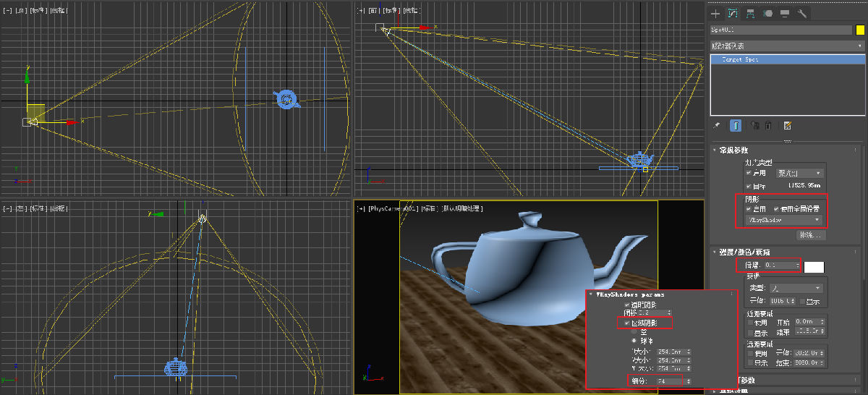The height and width of the screenshot is (395, 868).
Task: Click the Pin Stack icon
Action: tap(717, 125)
